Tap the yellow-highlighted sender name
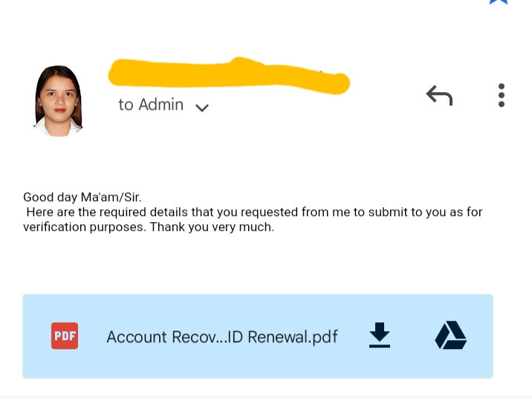Image resolution: width=532 pixels, height=401 pixels. [x=229, y=76]
